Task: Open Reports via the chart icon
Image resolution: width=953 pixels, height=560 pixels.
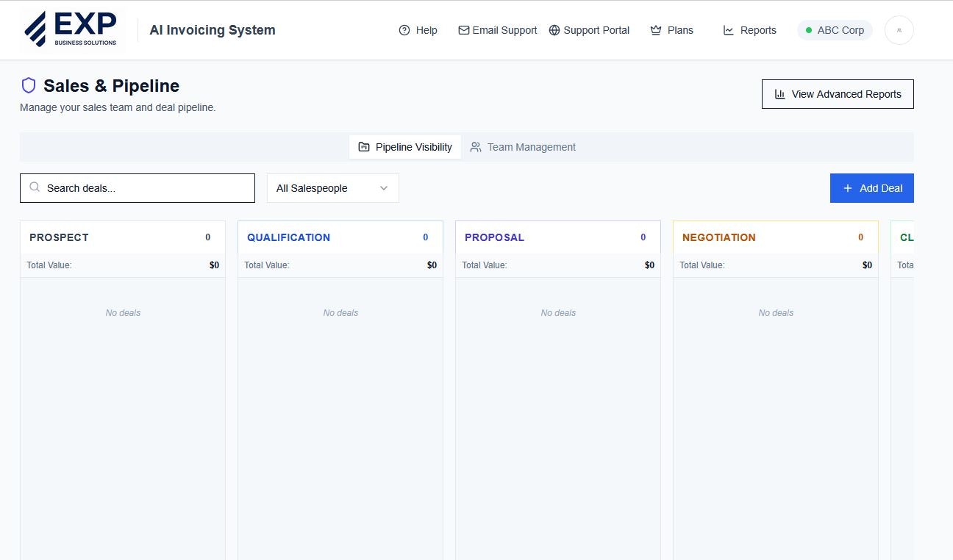Action: (729, 29)
